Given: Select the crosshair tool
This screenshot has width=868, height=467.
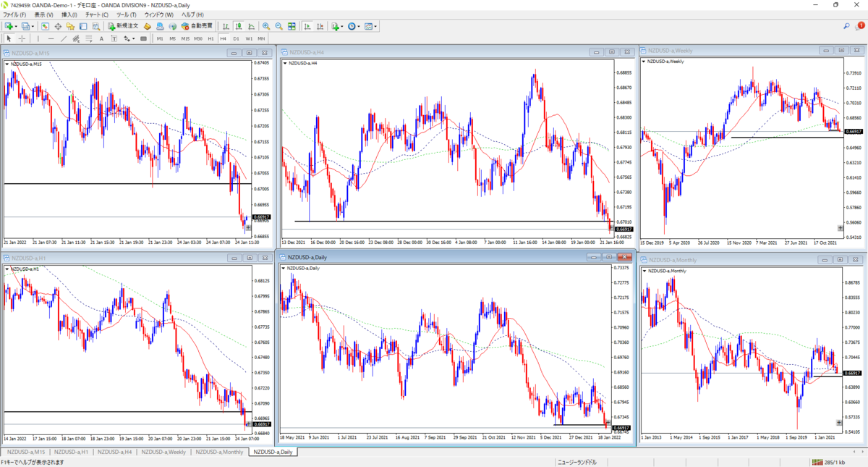Looking at the screenshot, I should [22, 38].
